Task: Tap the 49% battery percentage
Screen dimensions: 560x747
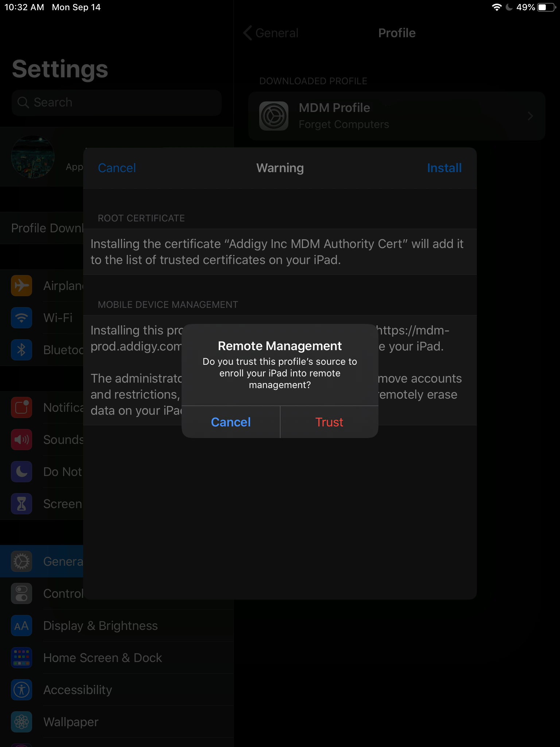Action: point(525,7)
